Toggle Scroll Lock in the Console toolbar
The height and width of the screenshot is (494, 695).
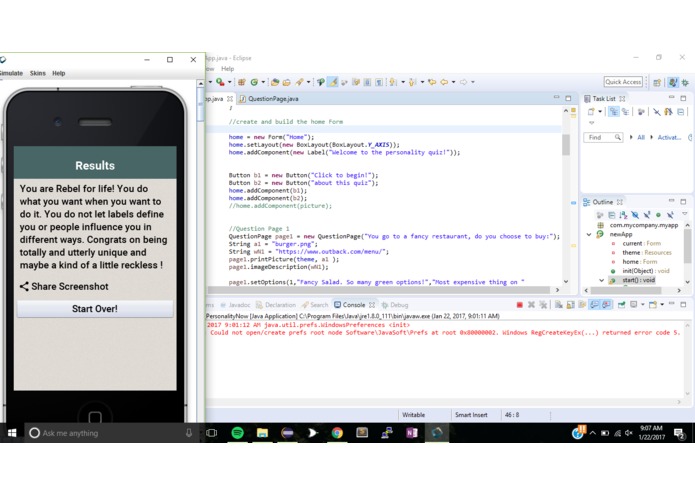pos(570,305)
